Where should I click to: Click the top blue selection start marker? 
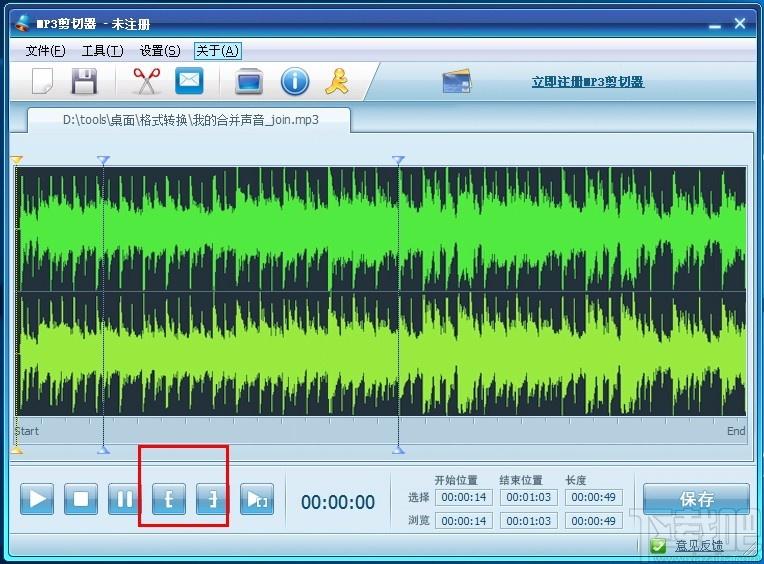point(103,160)
